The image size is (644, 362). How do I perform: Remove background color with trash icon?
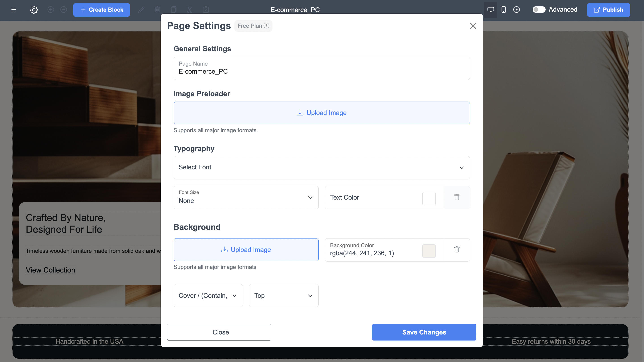[456, 250]
